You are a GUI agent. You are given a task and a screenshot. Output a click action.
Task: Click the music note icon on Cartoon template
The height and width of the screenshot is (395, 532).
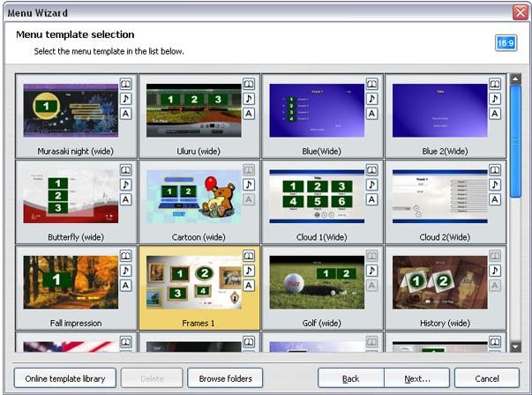[x=249, y=185]
